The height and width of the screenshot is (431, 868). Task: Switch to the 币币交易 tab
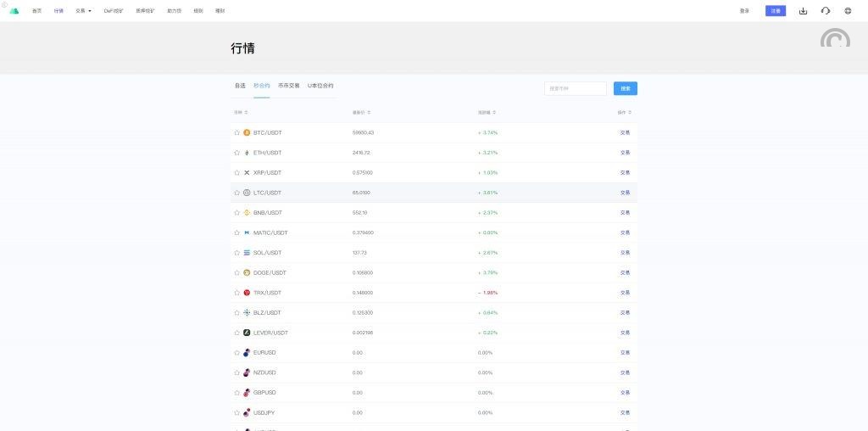tap(288, 86)
